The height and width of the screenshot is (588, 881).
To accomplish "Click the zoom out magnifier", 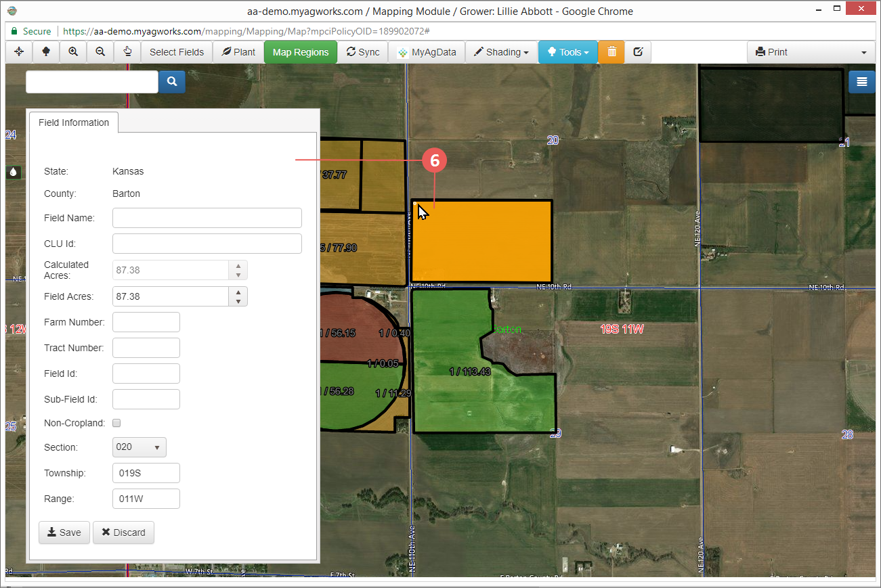I will click(x=100, y=52).
